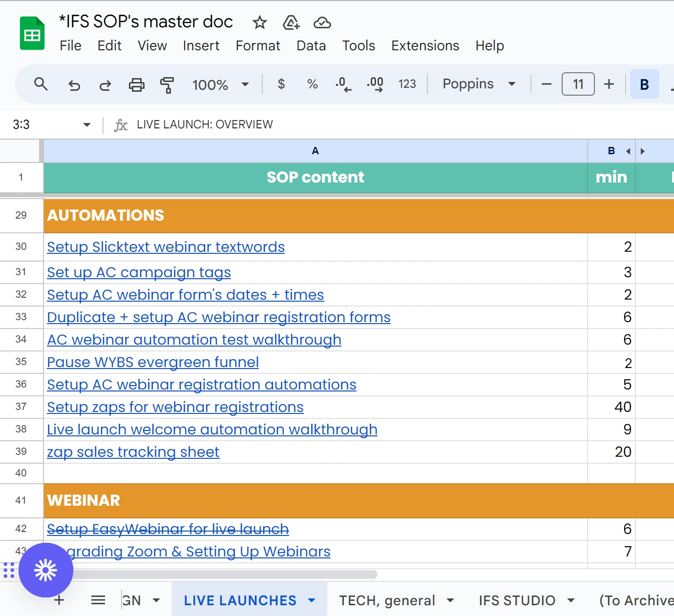Viewport: 674px width, 616px height.
Task: Open the zoom 100% dropdown
Action: (x=220, y=84)
